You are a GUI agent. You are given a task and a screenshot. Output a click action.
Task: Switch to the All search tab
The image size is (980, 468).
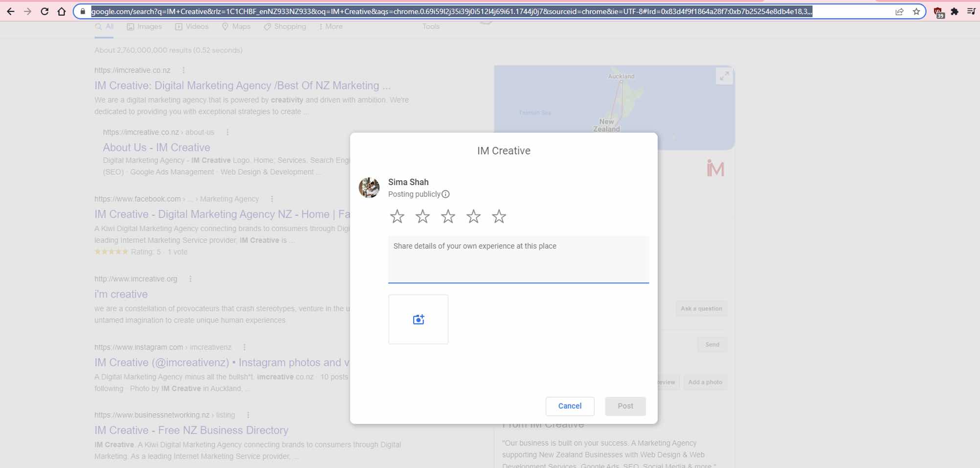pyautogui.click(x=104, y=26)
